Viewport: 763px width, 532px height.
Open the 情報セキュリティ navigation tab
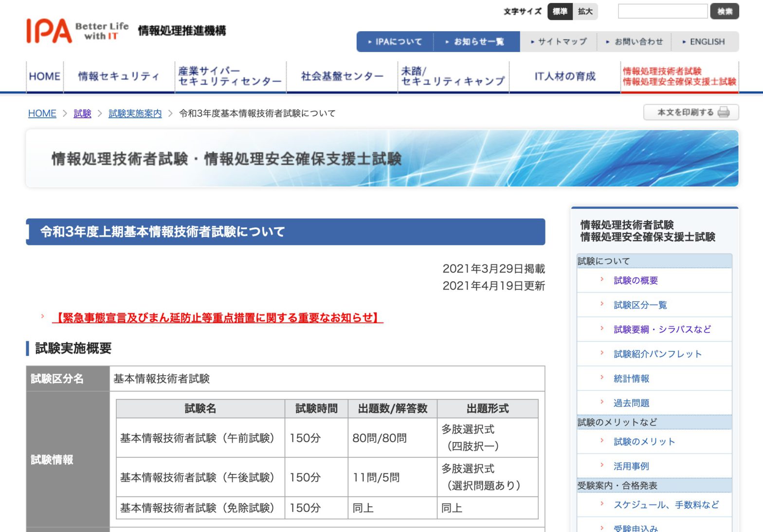(x=119, y=76)
